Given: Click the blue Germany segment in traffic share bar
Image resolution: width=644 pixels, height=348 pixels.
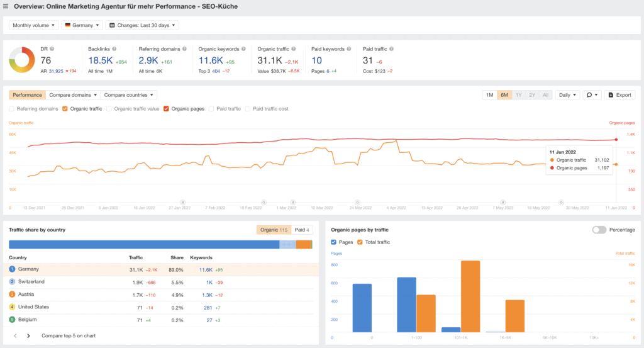Looking at the screenshot, I should tap(143, 244).
